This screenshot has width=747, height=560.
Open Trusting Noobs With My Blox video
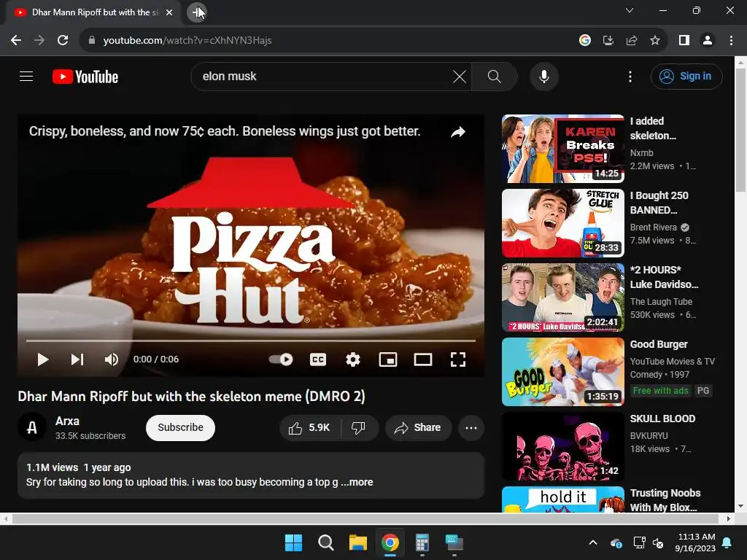pos(665,500)
